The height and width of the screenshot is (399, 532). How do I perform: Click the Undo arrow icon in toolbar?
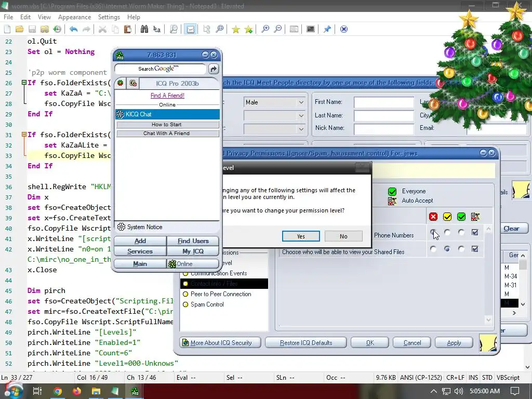coord(73,29)
